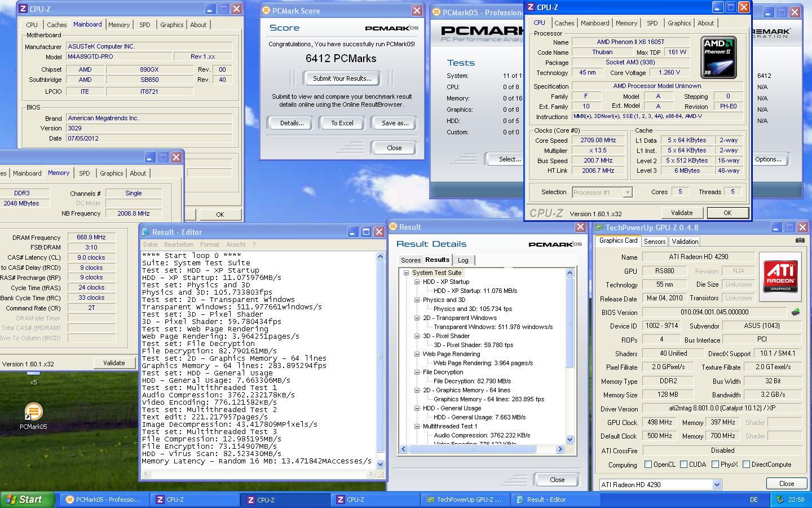The image size is (812, 508).
Task: Click the Submit Your Results button
Action: pos(342,78)
